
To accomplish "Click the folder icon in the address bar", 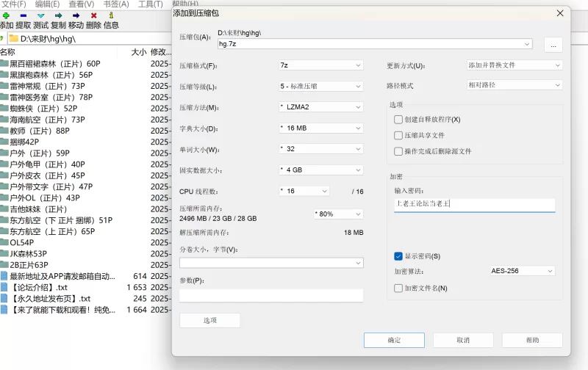I will (x=13, y=39).
